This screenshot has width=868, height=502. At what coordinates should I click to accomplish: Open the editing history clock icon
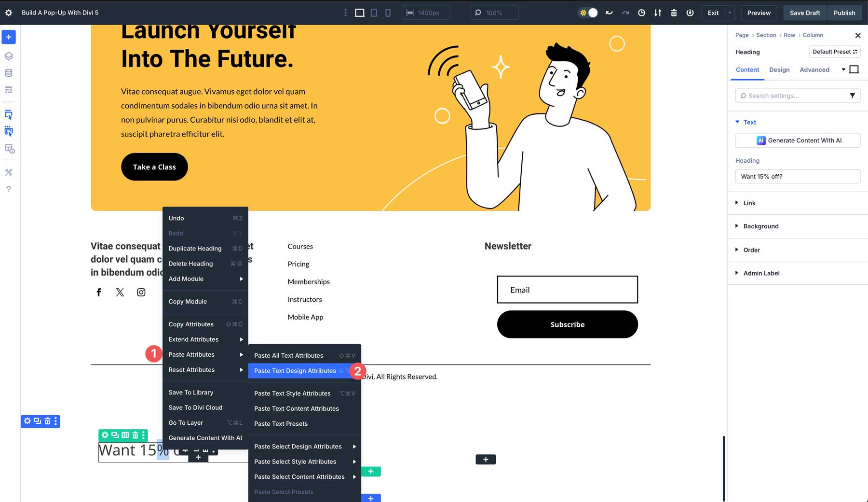641,13
